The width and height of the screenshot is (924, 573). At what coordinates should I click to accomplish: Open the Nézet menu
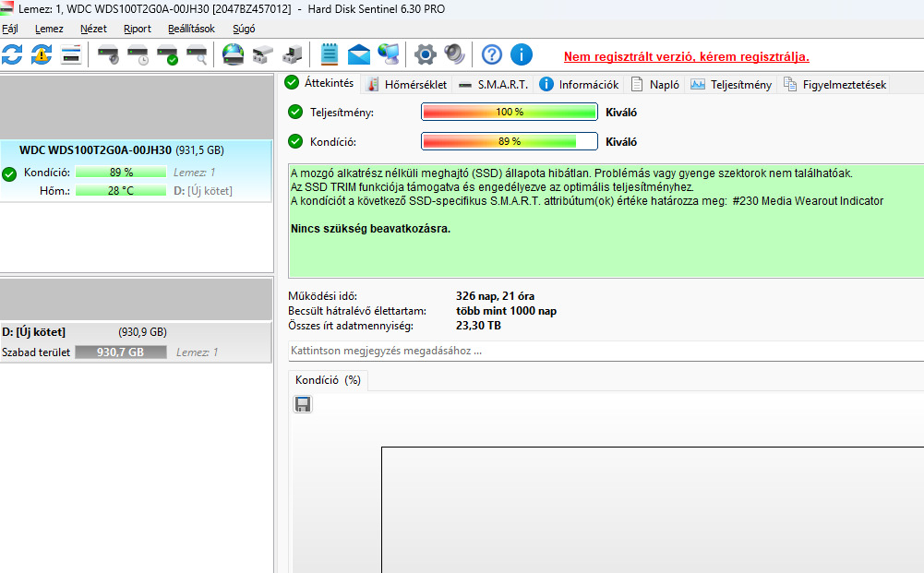click(94, 29)
